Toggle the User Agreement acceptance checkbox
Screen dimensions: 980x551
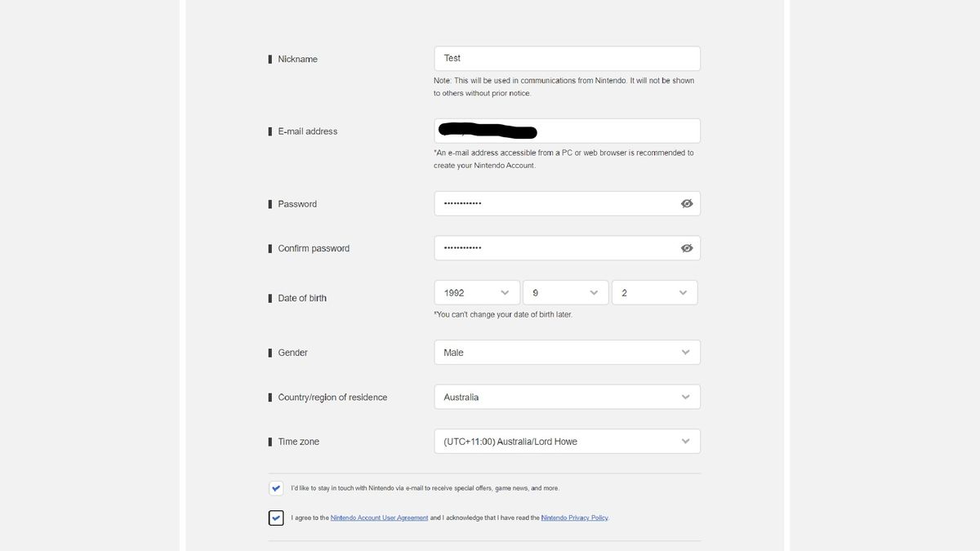click(x=276, y=517)
